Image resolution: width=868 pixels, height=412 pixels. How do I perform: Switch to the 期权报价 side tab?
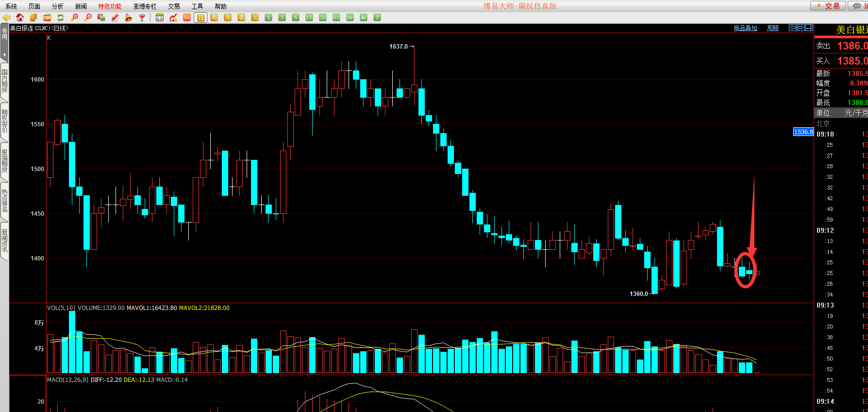click(4, 121)
